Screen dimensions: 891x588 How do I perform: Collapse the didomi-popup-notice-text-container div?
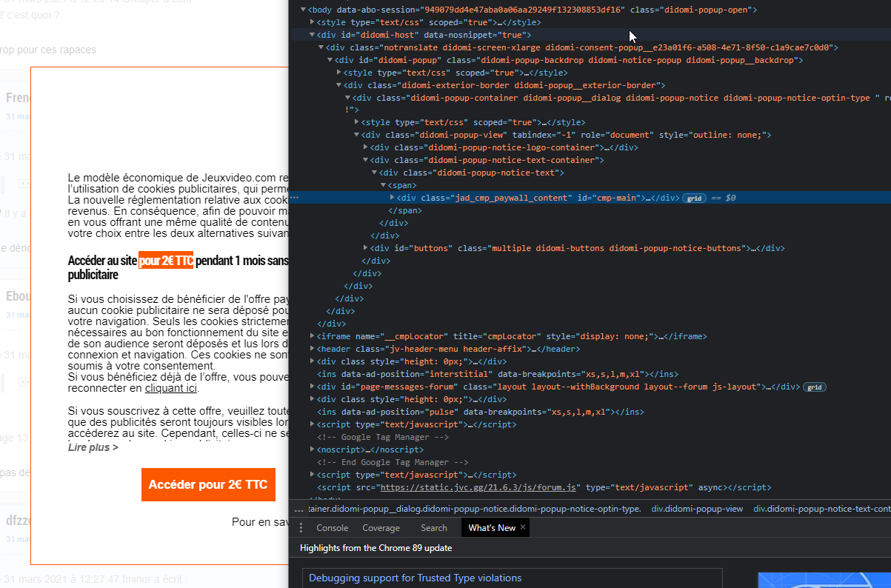pos(366,160)
